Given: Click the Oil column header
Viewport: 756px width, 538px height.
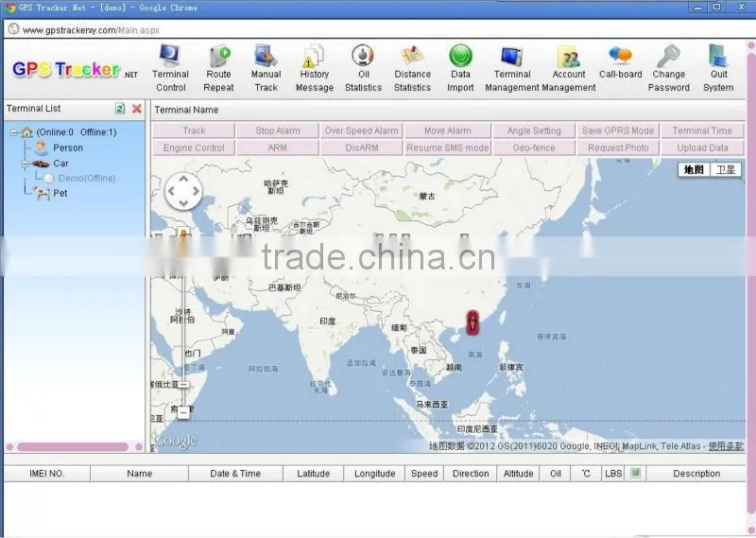Looking at the screenshot, I should coord(556,474).
